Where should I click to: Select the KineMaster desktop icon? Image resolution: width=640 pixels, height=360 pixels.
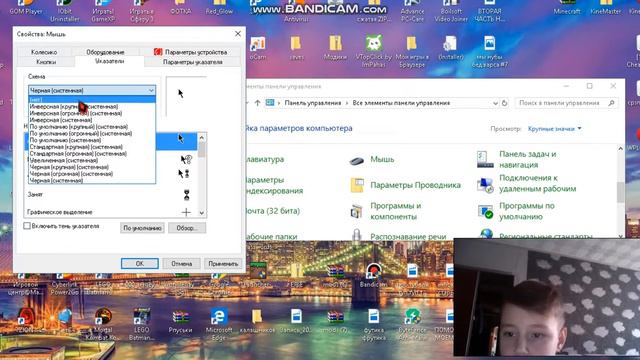click(x=605, y=7)
